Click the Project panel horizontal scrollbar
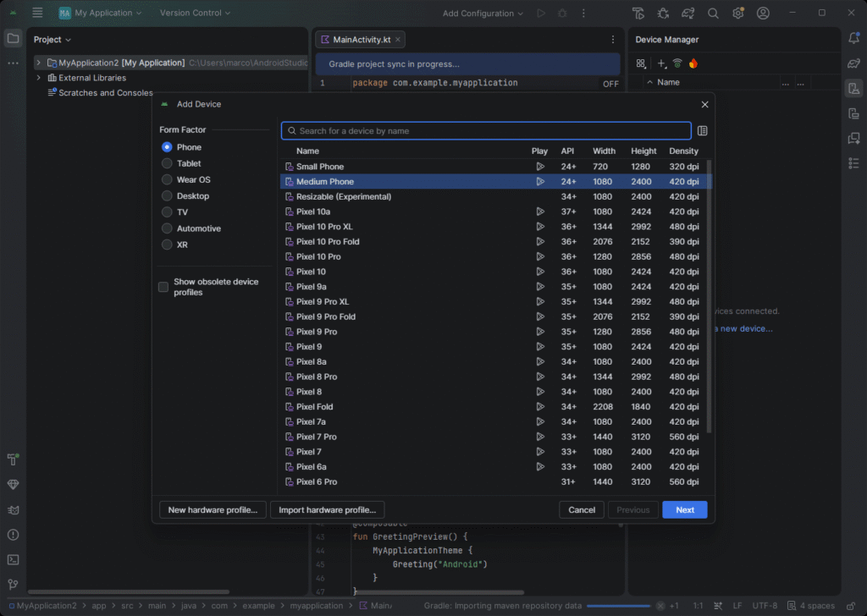Screen dimensions: 867x616 coord(129,591)
